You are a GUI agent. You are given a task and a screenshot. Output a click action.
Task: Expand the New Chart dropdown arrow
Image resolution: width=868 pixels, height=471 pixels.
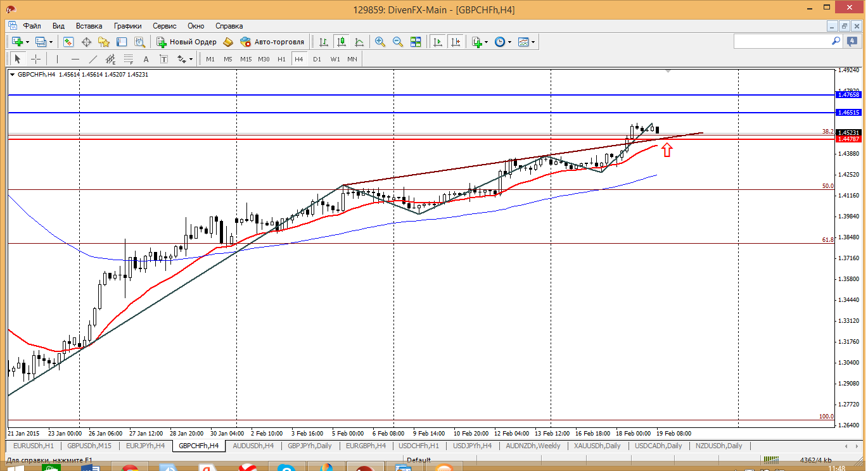27,42
